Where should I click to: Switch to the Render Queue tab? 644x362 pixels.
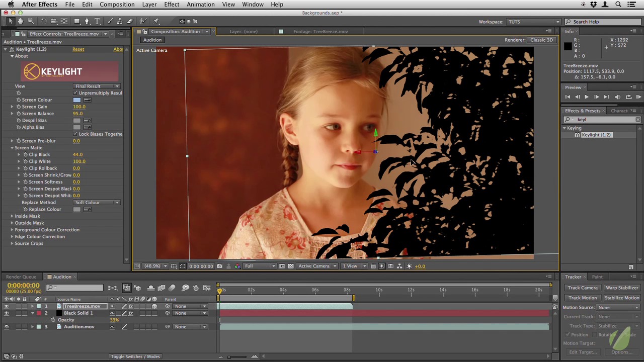21,277
